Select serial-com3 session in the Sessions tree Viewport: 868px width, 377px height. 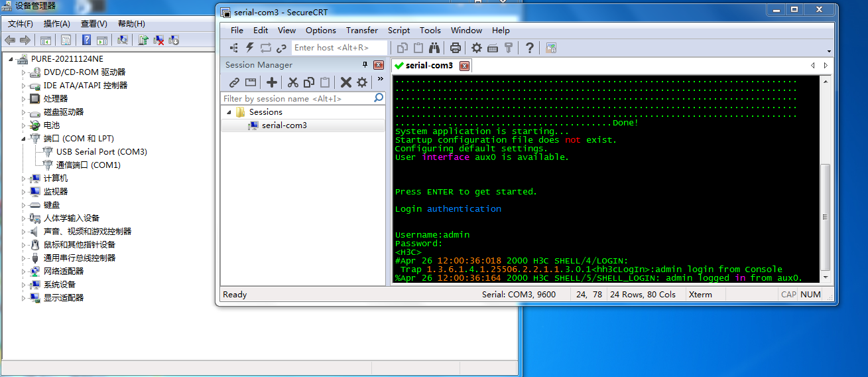284,125
